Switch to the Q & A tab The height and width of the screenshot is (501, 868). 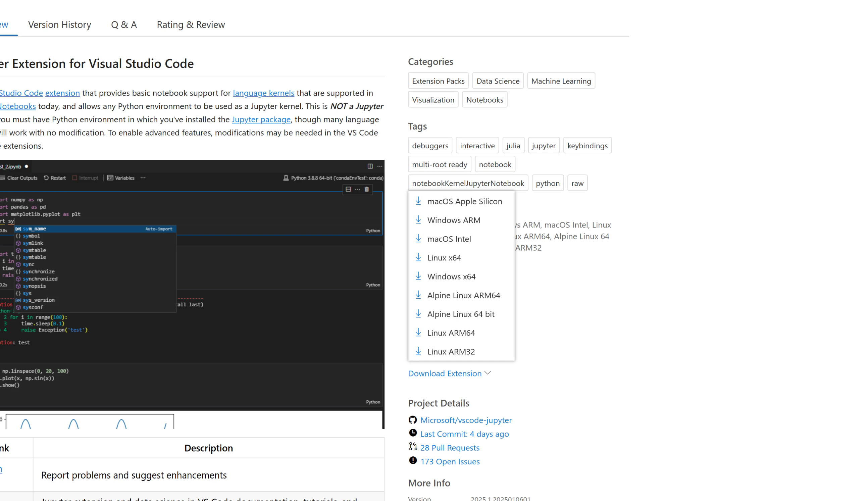pyautogui.click(x=124, y=25)
